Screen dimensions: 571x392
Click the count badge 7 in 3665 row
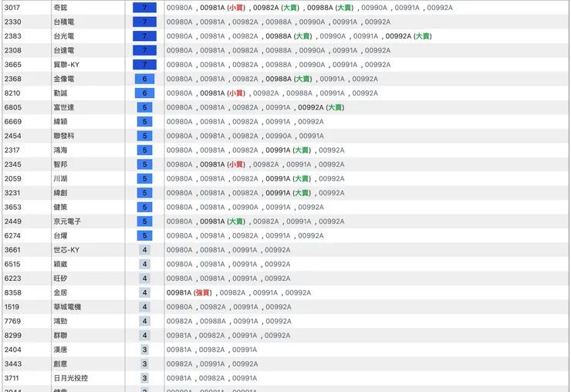(x=144, y=65)
